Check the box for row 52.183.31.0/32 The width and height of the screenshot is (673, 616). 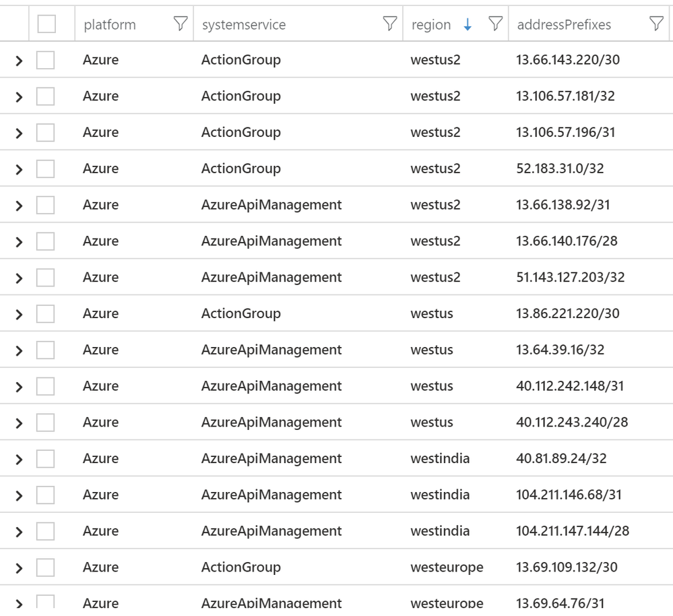point(46,168)
